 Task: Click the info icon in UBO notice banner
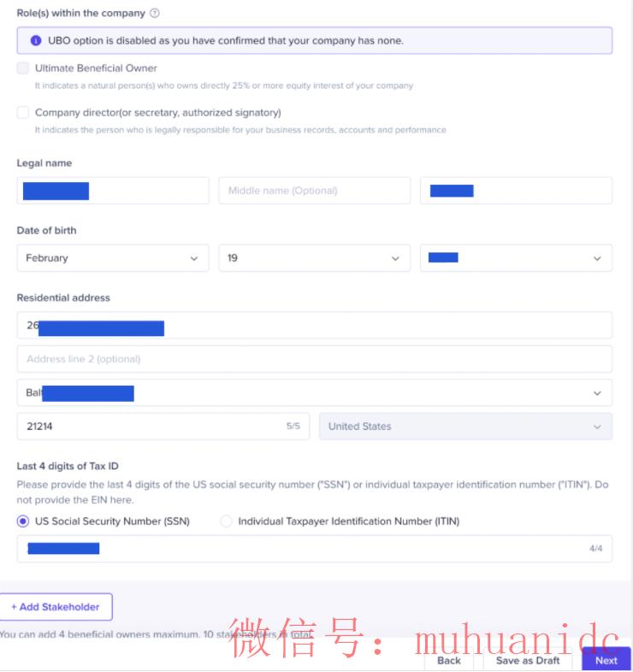(x=36, y=41)
